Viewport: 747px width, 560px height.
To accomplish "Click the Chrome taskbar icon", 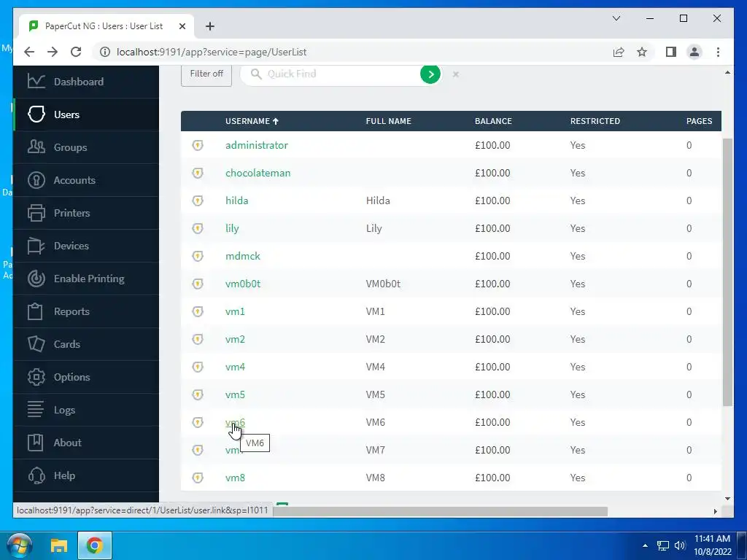I will pyautogui.click(x=94, y=545).
